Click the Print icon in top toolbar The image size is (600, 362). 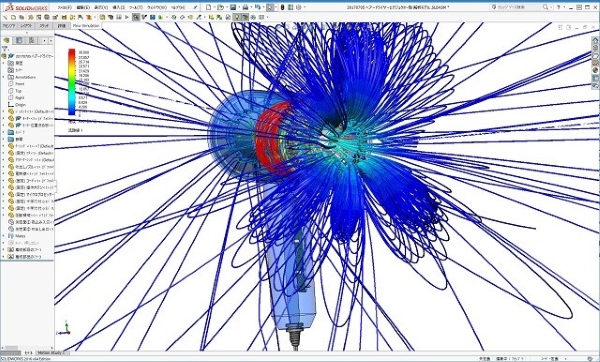coord(245,7)
